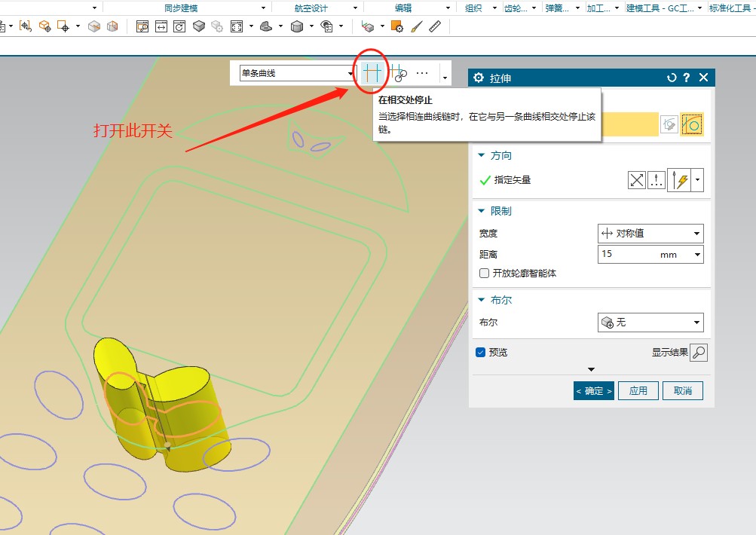Click the Follow Fillet icon beside Stop at Intersection
This screenshot has height=535, width=756.
(397, 73)
